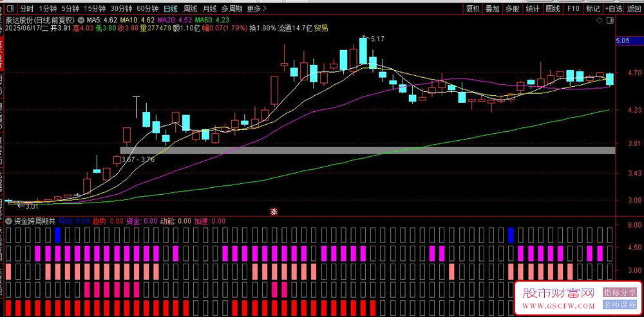
Task: Open F10 company info
Action: 573,8
